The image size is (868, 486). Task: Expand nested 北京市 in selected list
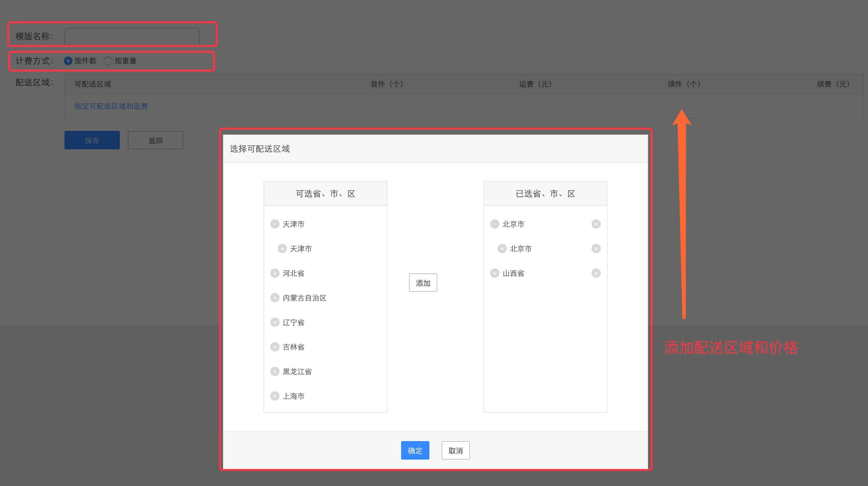(x=502, y=249)
